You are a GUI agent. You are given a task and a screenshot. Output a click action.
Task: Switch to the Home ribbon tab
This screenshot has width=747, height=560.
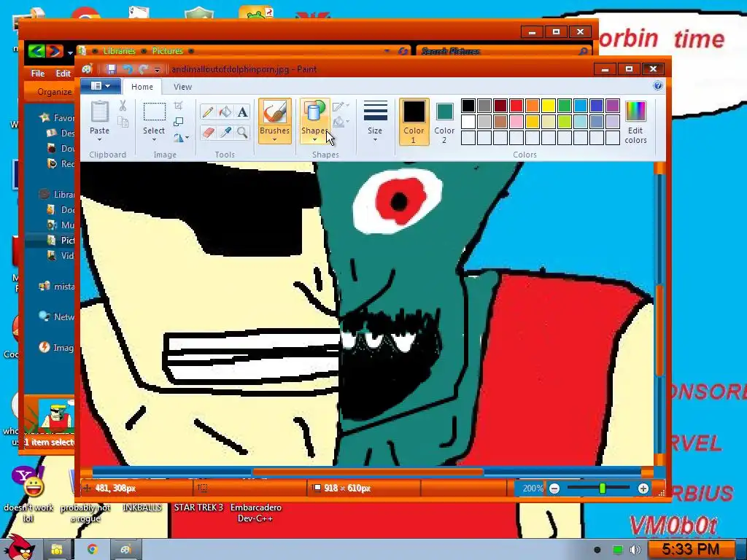point(142,87)
